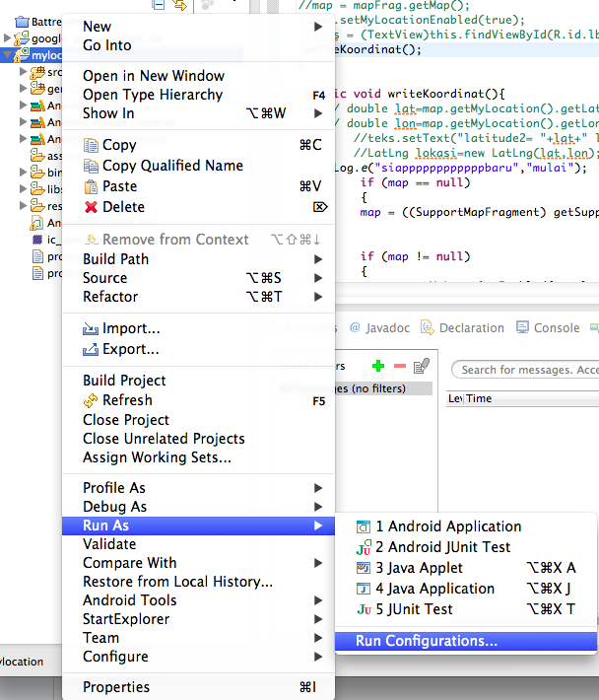Screen dimensions: 599x700
Task: Open project Properties from context menu
Action: click(116, 687)
